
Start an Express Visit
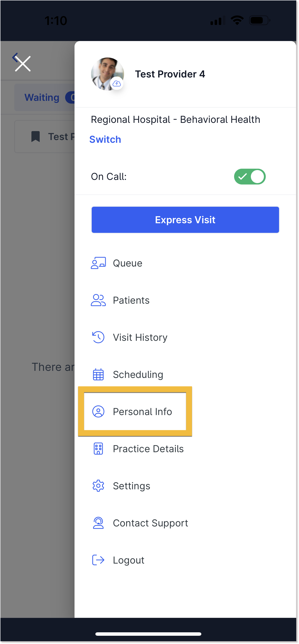(185, 220)
